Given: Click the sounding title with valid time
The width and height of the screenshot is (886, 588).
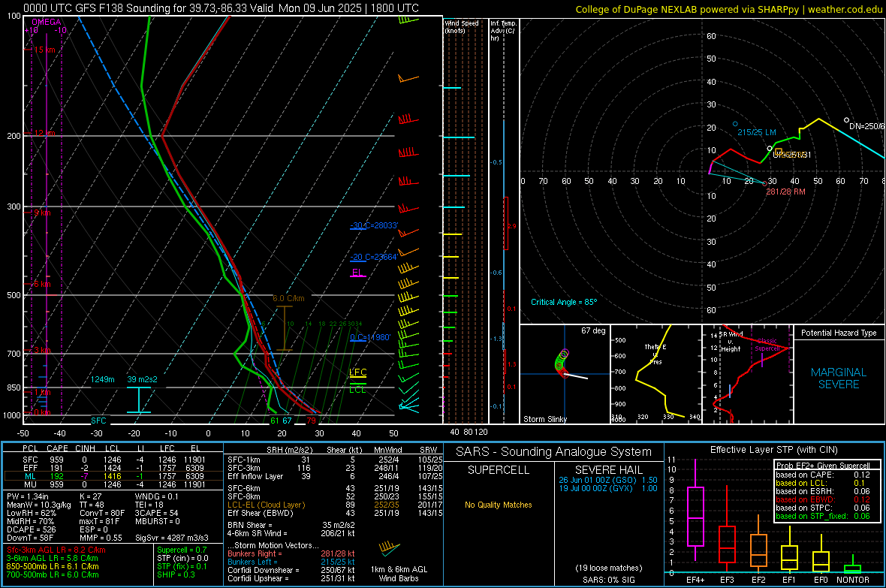Looking at the screenshot, I should [221, 8].
